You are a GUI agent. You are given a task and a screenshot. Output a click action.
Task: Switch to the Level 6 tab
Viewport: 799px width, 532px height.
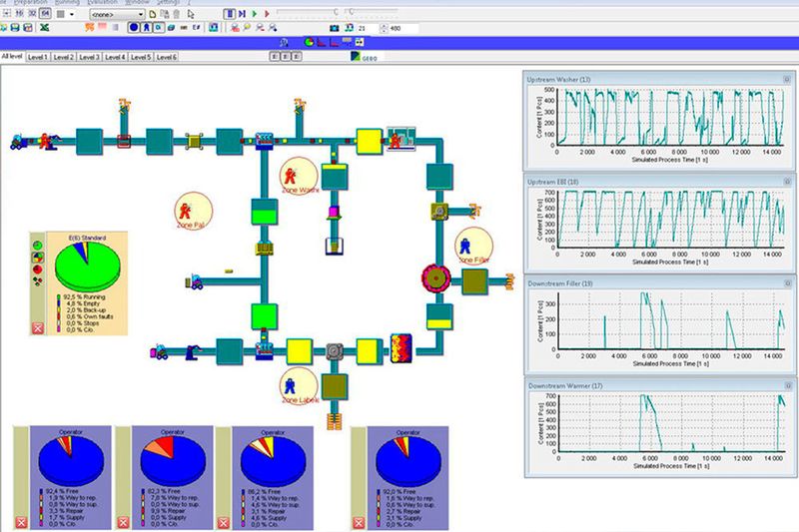(166, 57)
